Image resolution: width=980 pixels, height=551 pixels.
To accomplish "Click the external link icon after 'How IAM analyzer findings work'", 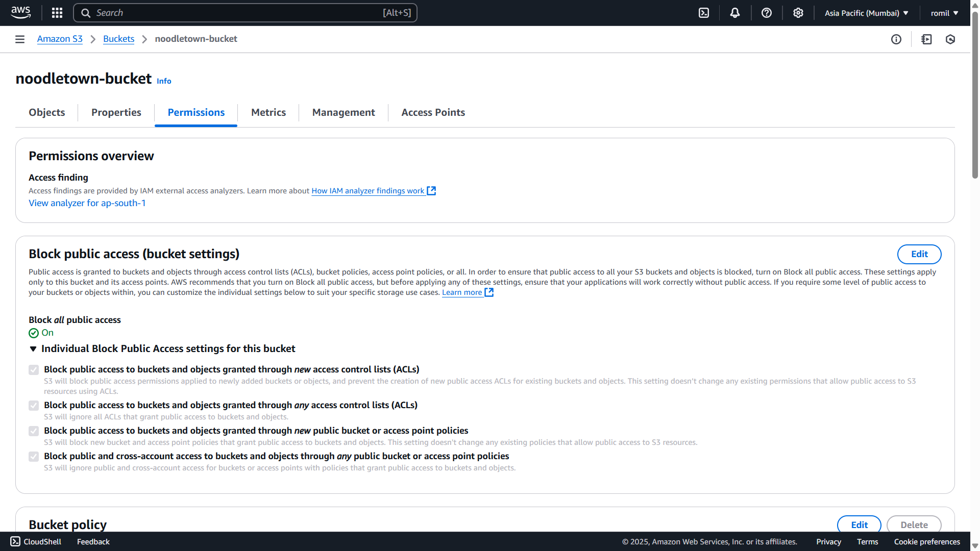I will 431,191.
